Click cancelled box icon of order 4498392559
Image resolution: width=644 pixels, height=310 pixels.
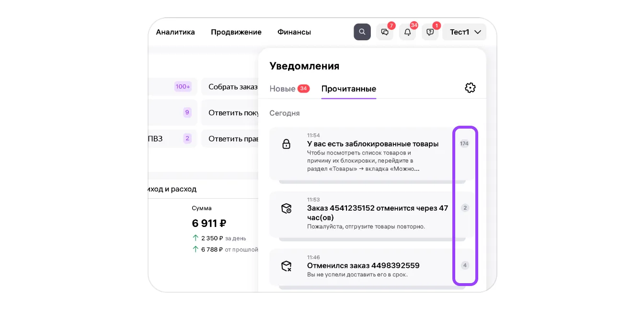point(287,266)
